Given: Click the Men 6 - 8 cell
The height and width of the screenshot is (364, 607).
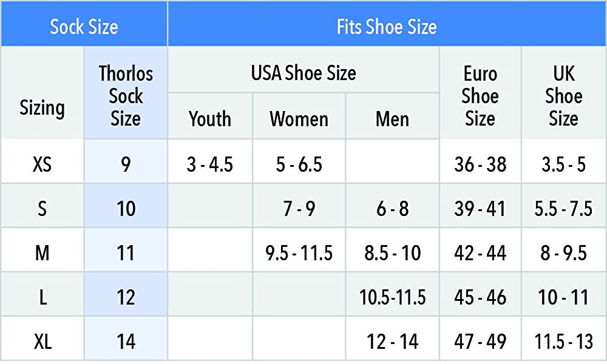Looking at the screenshot, I should pos(393,209).
